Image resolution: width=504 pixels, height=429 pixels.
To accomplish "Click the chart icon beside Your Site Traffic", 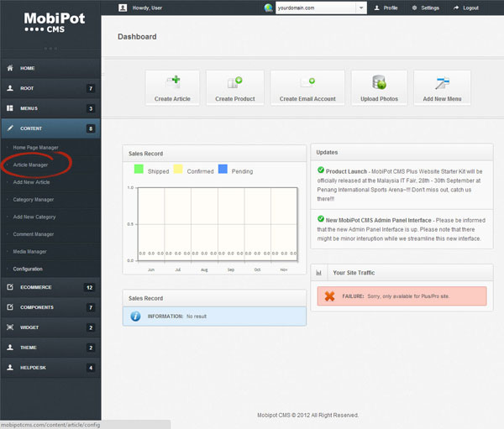I will 319,273.
